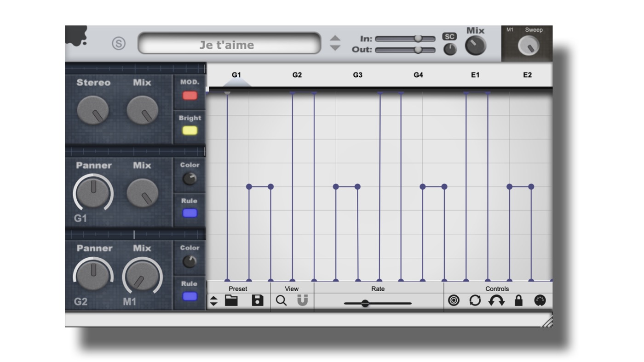Screen dimensions: 644x362
Task: Click the main Mix knob in the top bar
Action: coord(476,46)
